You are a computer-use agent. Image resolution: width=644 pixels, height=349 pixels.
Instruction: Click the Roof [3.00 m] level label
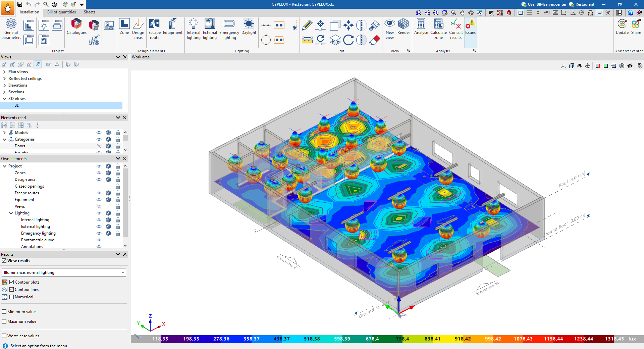click(572, 180)
